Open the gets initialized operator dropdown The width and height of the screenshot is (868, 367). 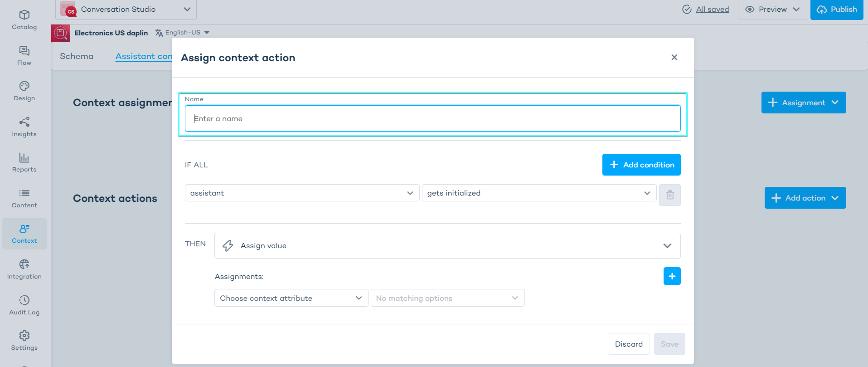point(539,193)
